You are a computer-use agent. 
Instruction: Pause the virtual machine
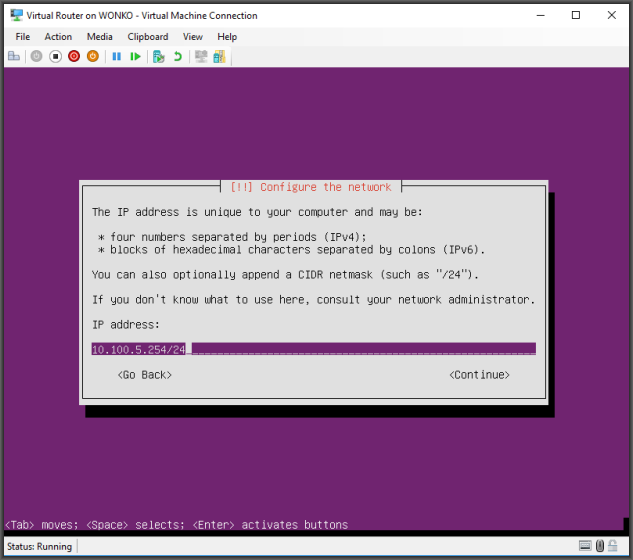click(x=117, y=57)
